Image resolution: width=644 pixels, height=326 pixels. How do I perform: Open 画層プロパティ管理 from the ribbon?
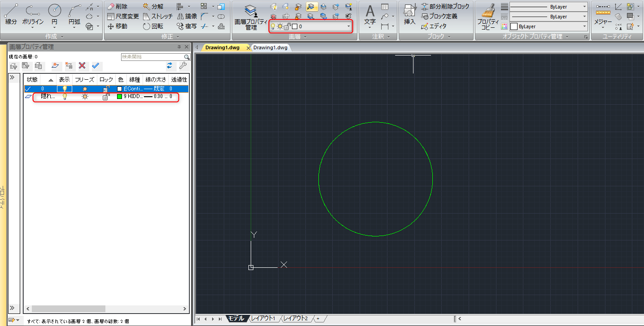coord(251,17)
